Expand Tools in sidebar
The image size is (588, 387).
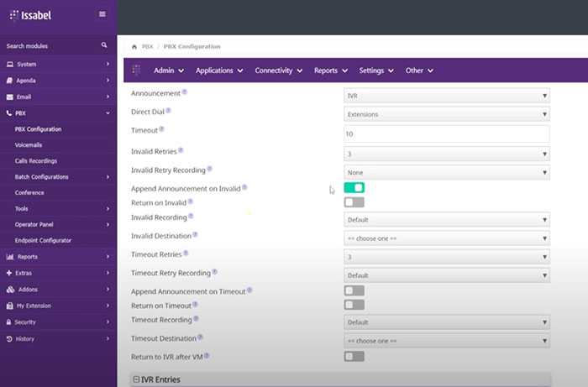point(59,209)
